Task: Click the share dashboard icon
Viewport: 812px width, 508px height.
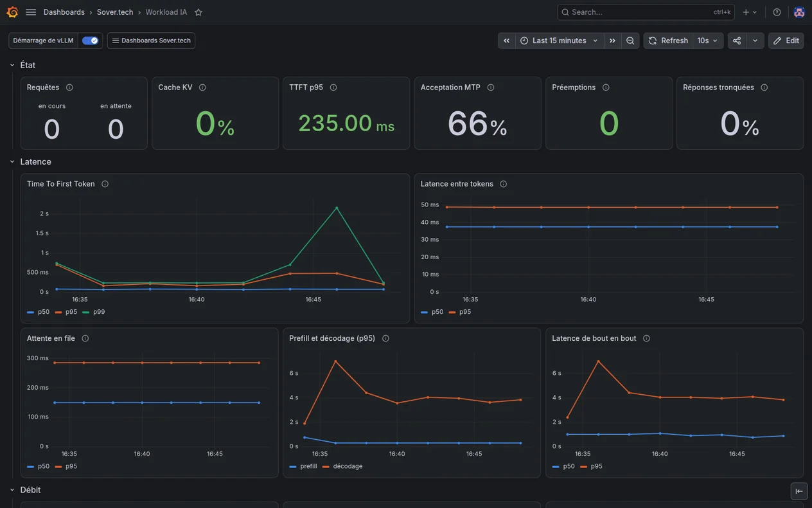Action: coord(737,41)
